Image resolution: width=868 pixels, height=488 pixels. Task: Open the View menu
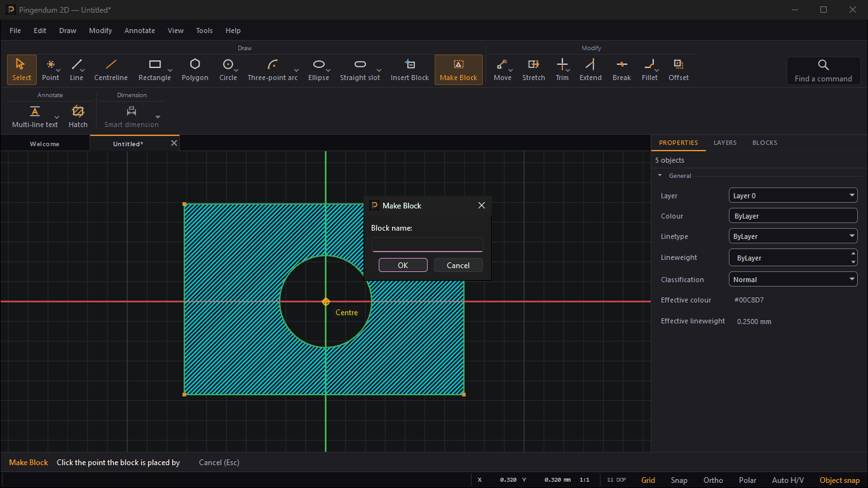point(175,30)
